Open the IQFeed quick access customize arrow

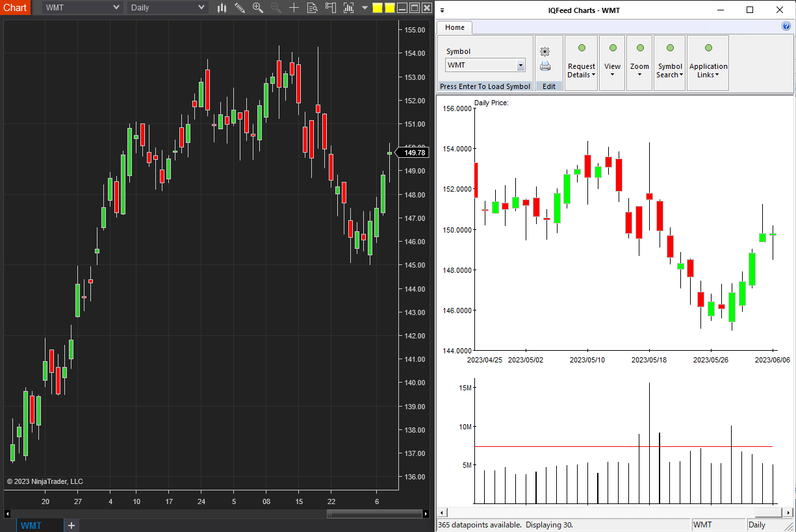442,10
